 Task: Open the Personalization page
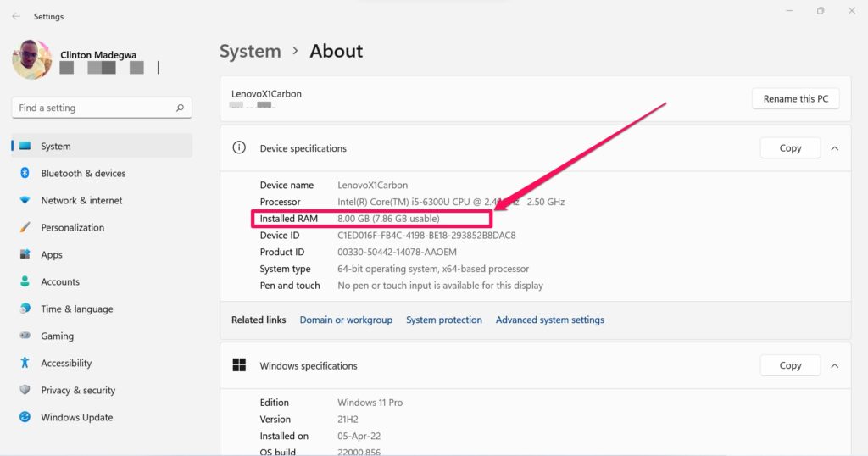point(102,227)
